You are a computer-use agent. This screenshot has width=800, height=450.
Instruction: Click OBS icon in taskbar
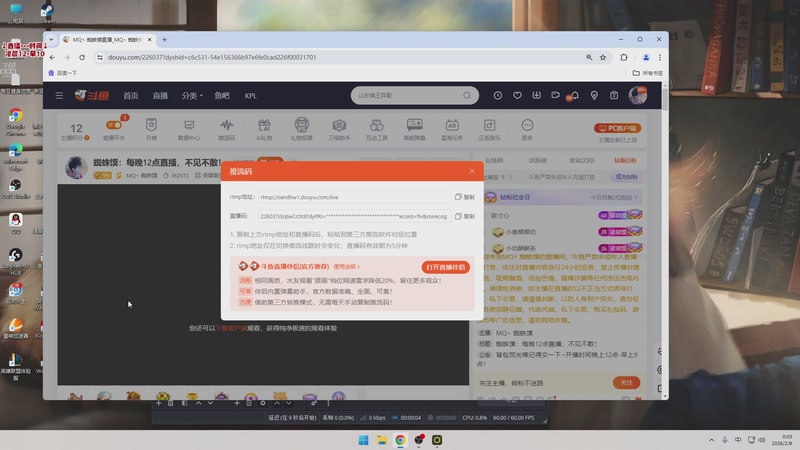(x=419, y=440)
